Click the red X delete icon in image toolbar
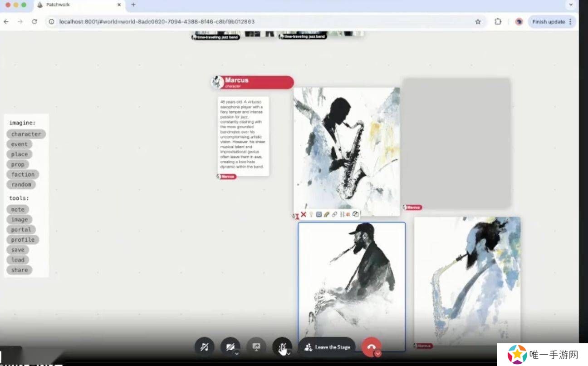 point(304,214)
